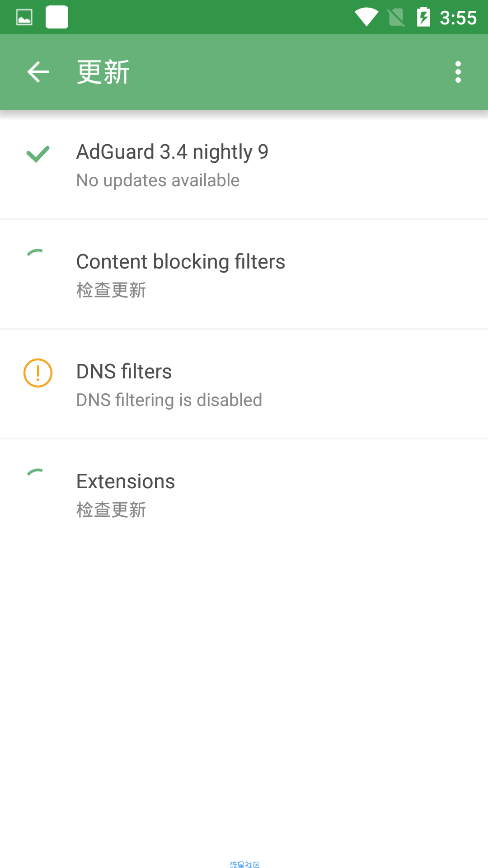Tap the back arrow in the header
The width and height of the screenshot is (488, 868).
[x=38, y=72]
